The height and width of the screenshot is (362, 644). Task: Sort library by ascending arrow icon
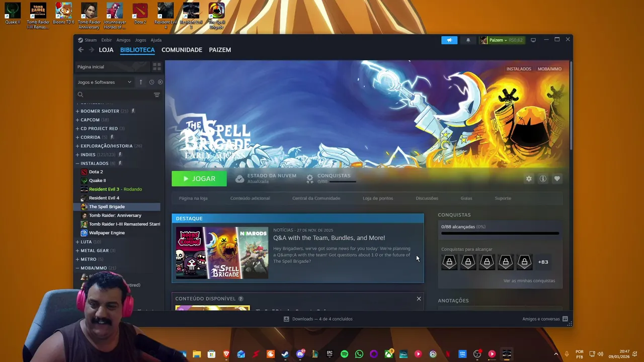(x=141, y=82)
